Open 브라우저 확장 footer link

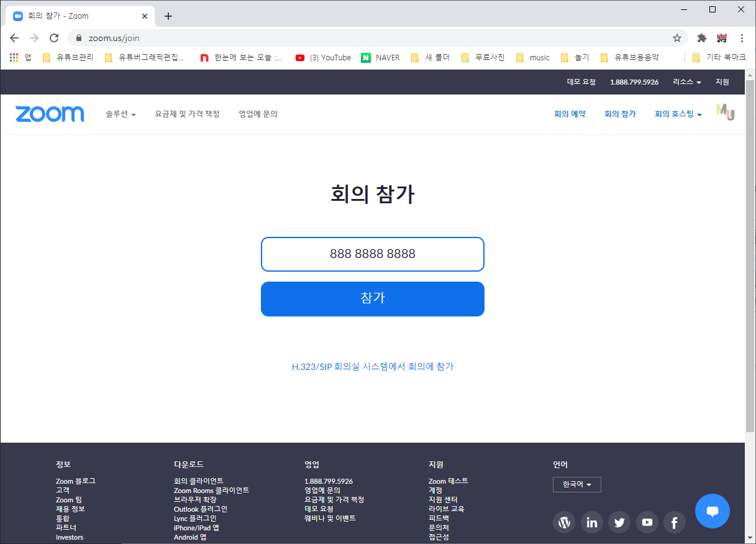click(x=195, y=500)
